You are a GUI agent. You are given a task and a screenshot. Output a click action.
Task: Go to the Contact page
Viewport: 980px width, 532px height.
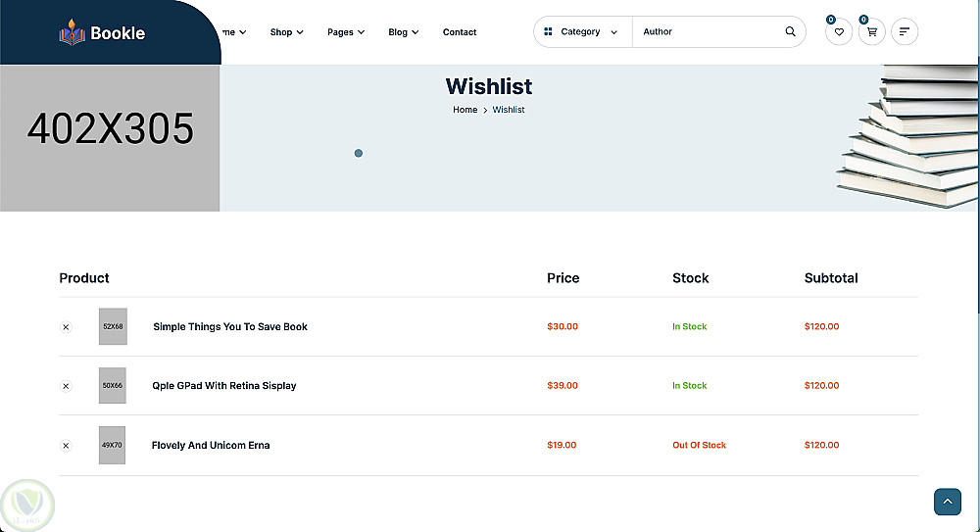460,32
